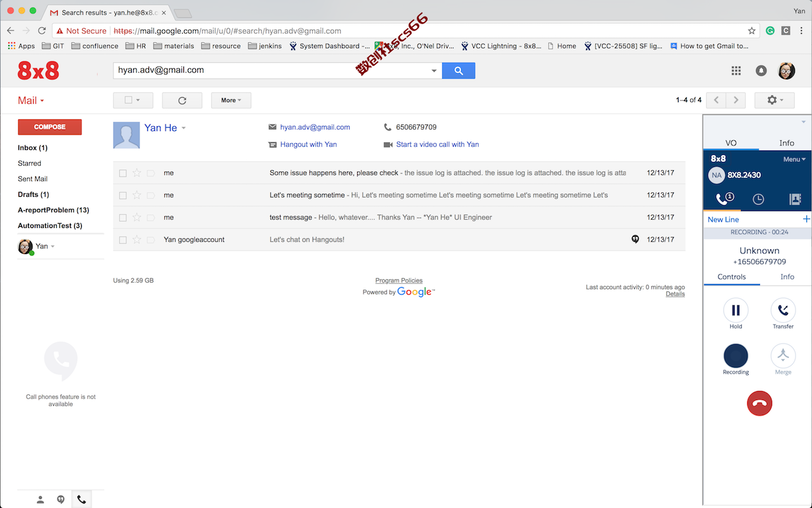
Task: Toggle the call Recording button
Action: click(x=736, y=356)
